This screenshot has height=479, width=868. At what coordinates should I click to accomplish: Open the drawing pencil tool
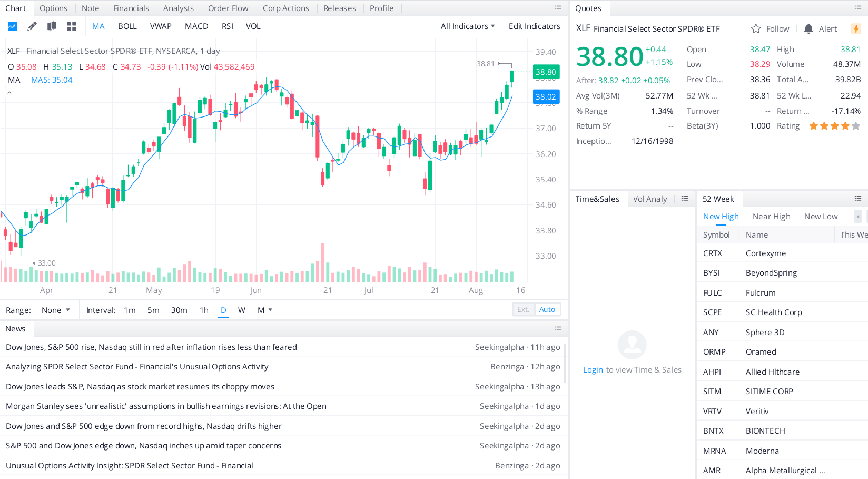(x=32, y=26)
